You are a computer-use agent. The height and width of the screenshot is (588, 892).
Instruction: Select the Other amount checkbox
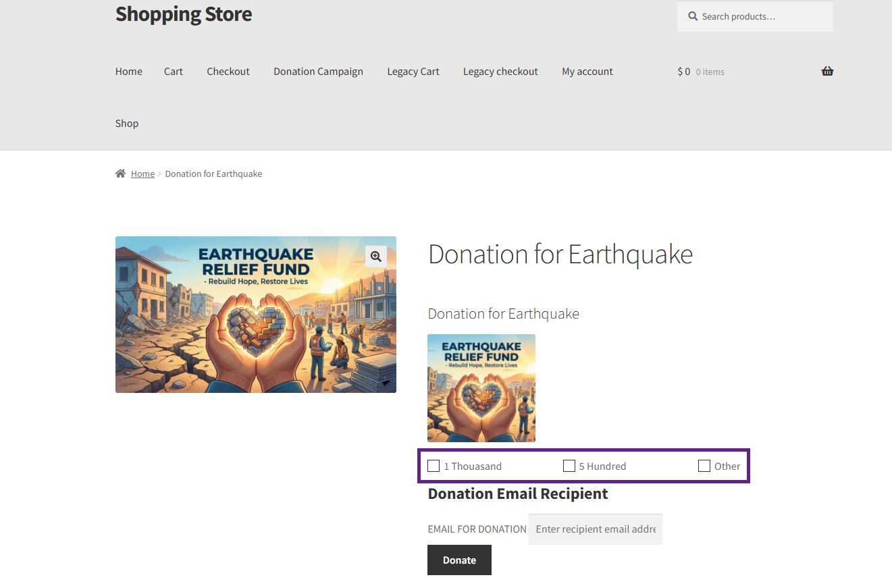(x=704, y=466)
